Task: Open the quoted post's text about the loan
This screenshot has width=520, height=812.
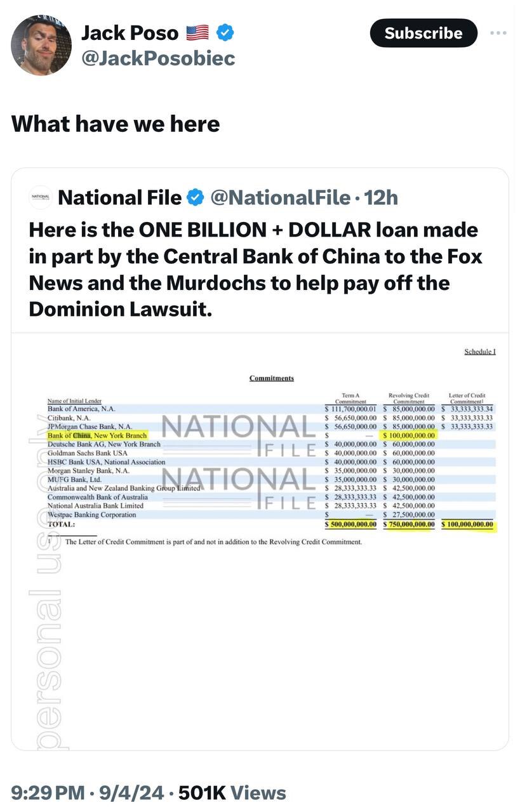Action: [x=254, y=270]
